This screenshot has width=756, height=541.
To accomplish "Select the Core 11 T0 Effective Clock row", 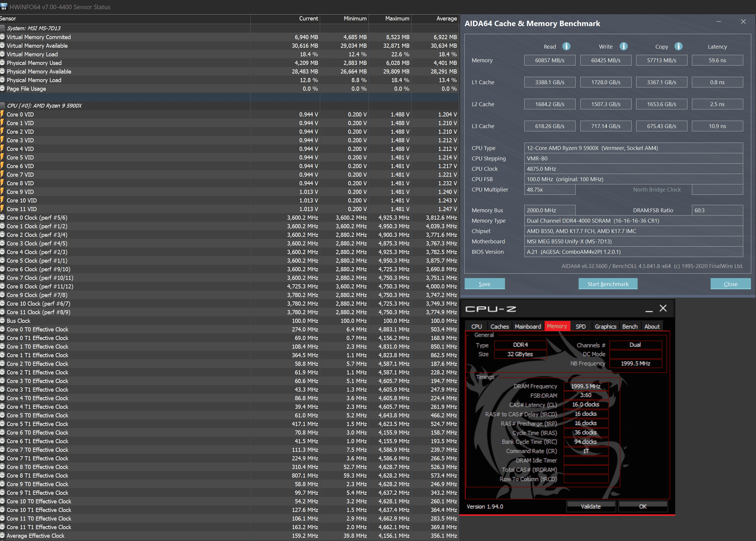I will (x=229, y=518).
